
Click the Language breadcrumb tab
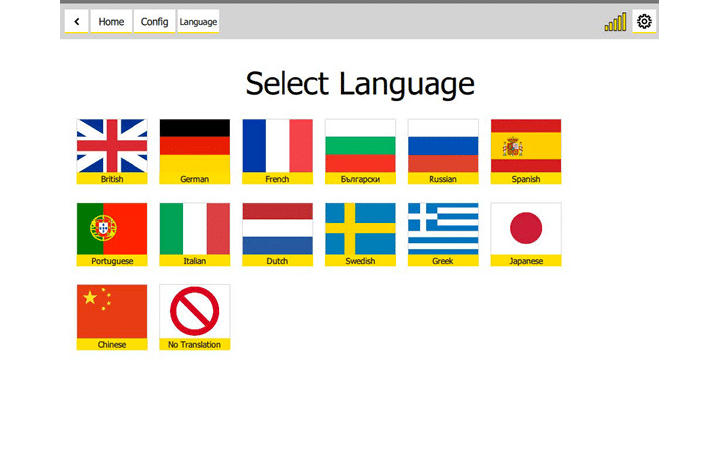coord(198,21)
